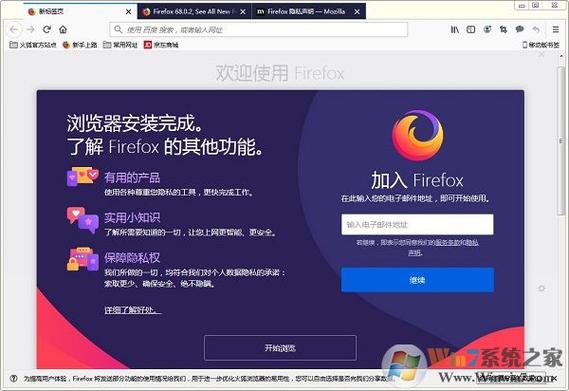Open the 新手上路 bookmark
The image size is (569, 391).
pos(80,45)
